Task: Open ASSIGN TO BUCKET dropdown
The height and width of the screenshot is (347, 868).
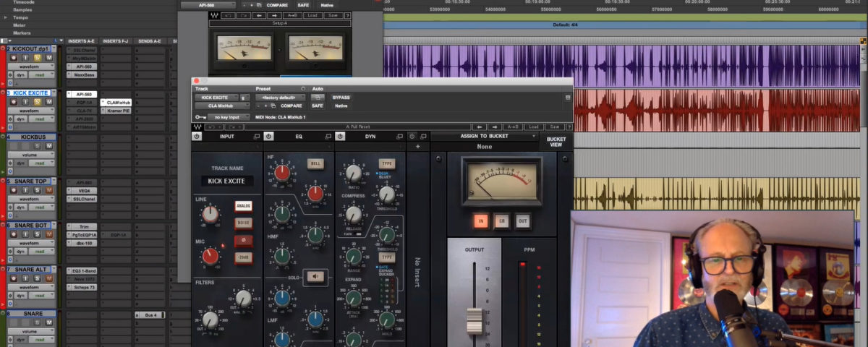Action: point(484,136)
